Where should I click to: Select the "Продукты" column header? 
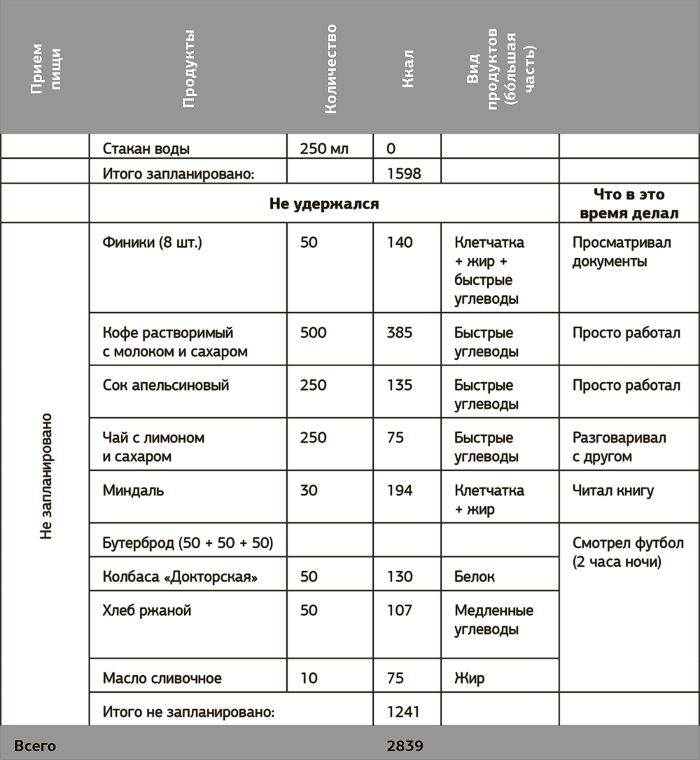188,68
